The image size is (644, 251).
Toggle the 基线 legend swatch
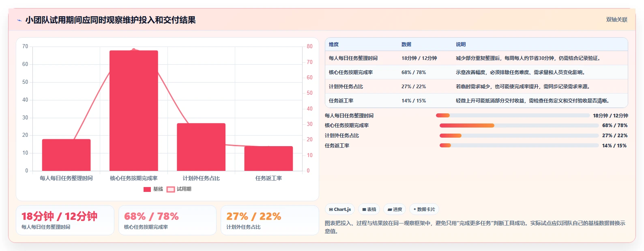(x=147, y=189)
